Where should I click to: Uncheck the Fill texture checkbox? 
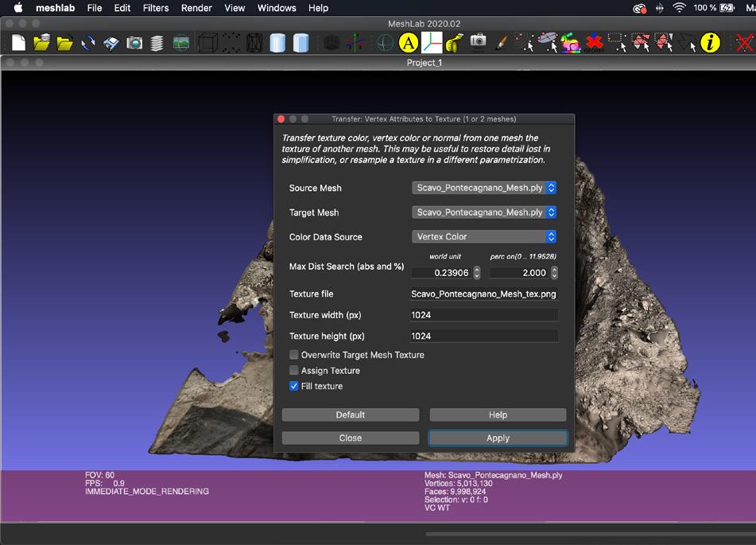click(x=293, y=386)
